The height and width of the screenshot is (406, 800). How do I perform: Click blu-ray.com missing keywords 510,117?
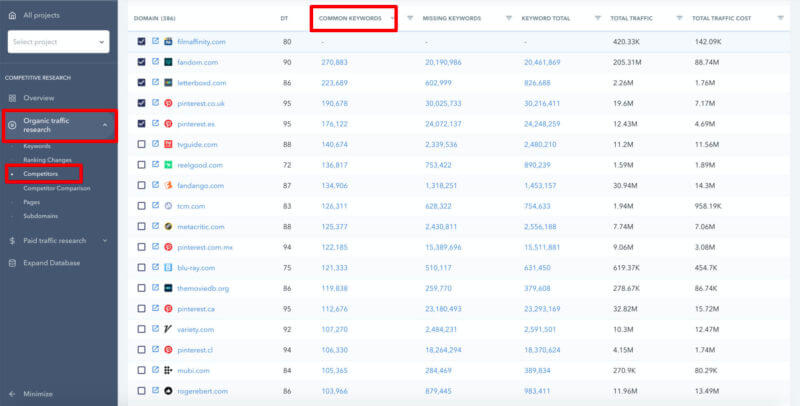[x=438, y=268]
